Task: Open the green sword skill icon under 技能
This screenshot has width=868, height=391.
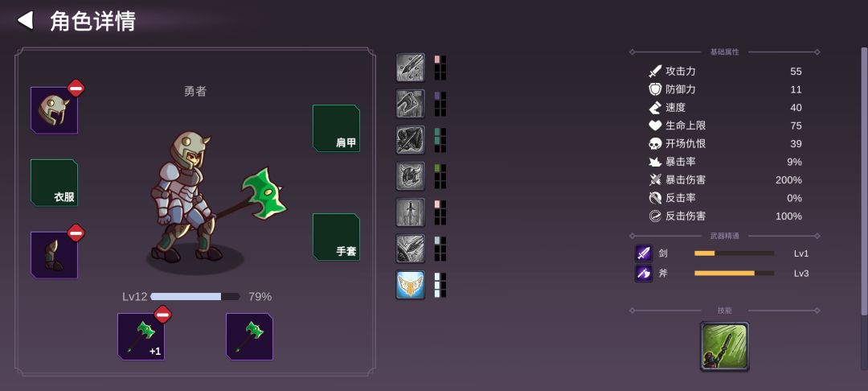Action: [725, 346]
